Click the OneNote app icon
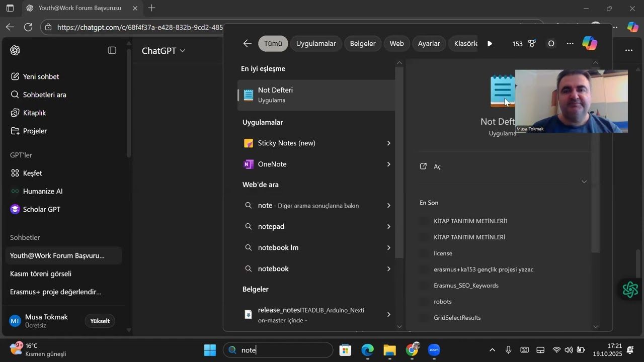This screenshot has height=362, width=644. tap(248, 164)
